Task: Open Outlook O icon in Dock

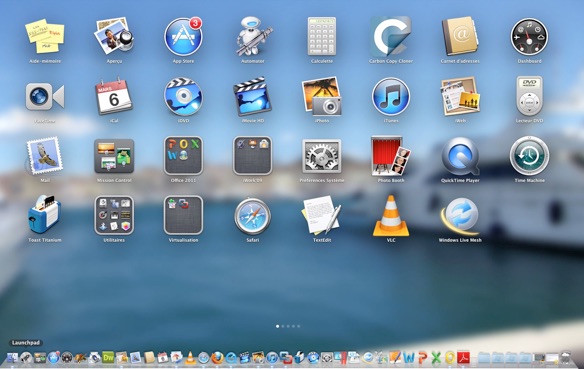Action: [450, 358]
